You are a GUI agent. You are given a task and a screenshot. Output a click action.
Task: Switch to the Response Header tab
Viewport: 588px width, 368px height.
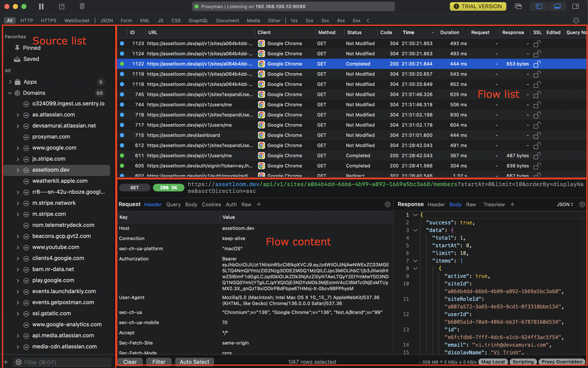[436, 204]
